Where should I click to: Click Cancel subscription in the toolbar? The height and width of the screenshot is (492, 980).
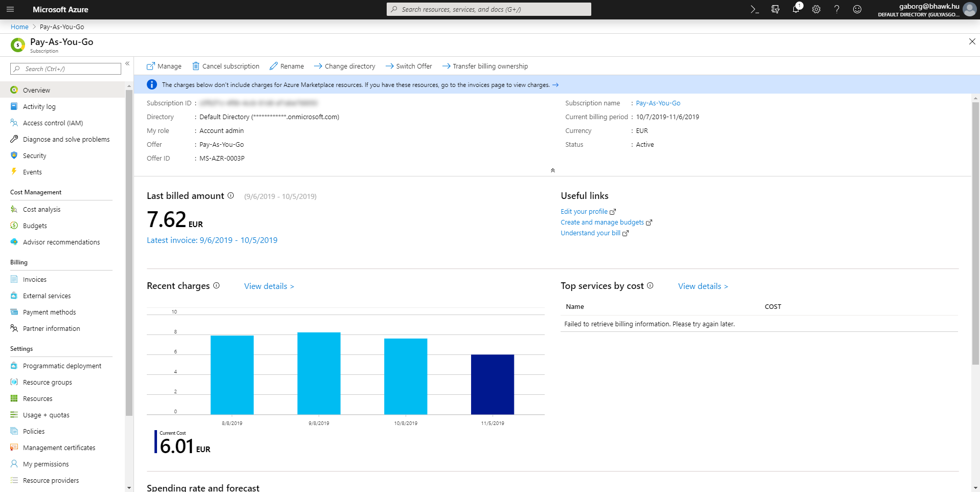coord(226,66)
